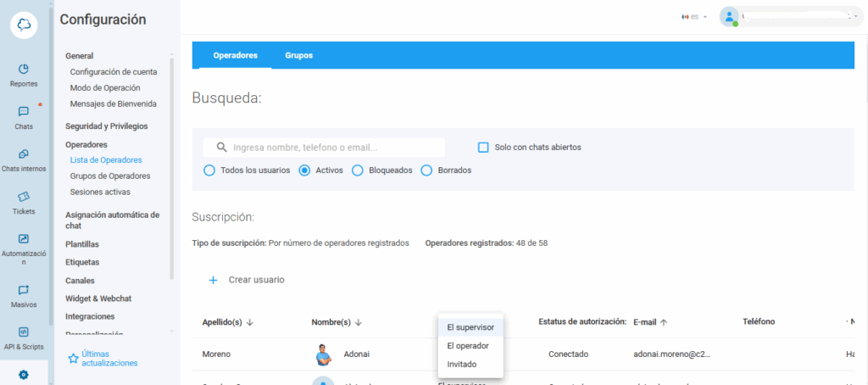Select the Bloqueados radio button
The image size is (868, 385).
point(357,170)
